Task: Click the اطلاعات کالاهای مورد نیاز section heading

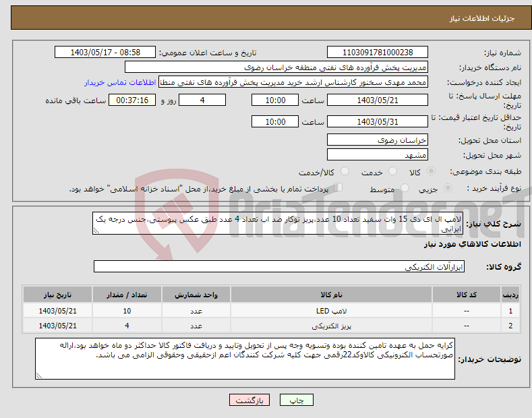Action: coord(472,244)
